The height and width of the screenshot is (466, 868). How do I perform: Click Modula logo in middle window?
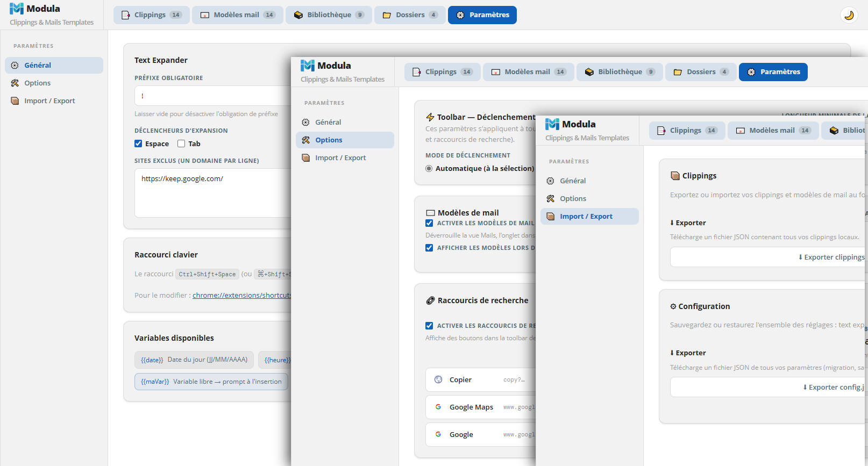[x=308, y=66]
